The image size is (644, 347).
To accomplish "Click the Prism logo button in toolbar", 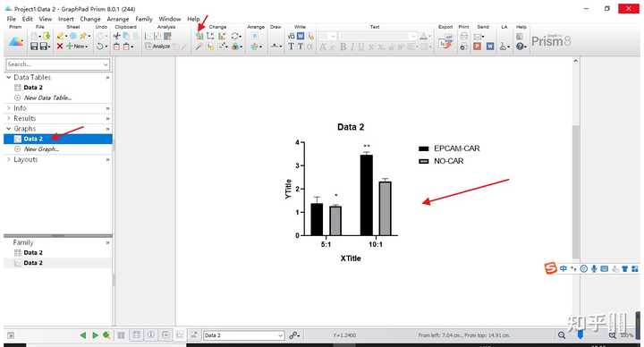I will (15, 42).
